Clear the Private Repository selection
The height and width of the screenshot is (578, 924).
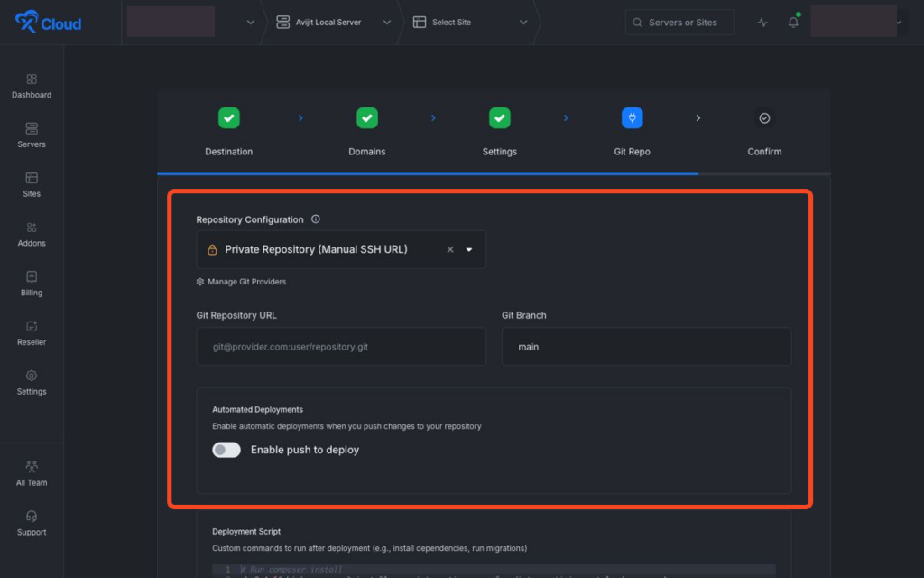point(450,249)
